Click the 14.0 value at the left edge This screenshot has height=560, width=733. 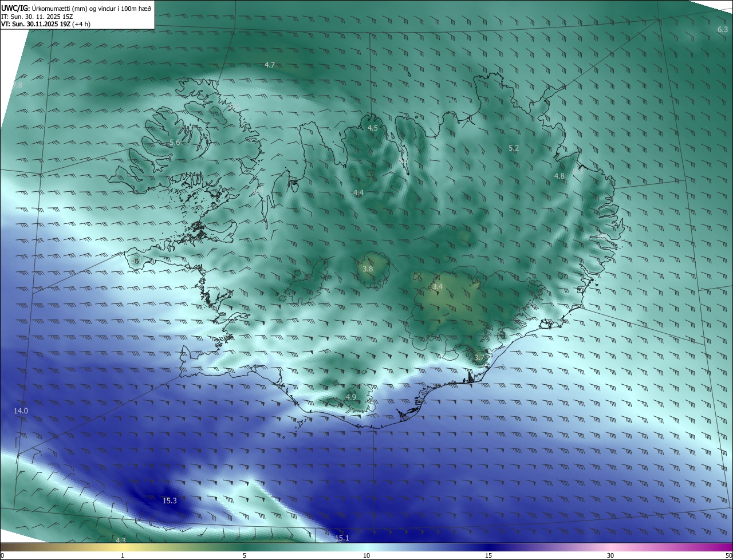click(x=21, y=411)
